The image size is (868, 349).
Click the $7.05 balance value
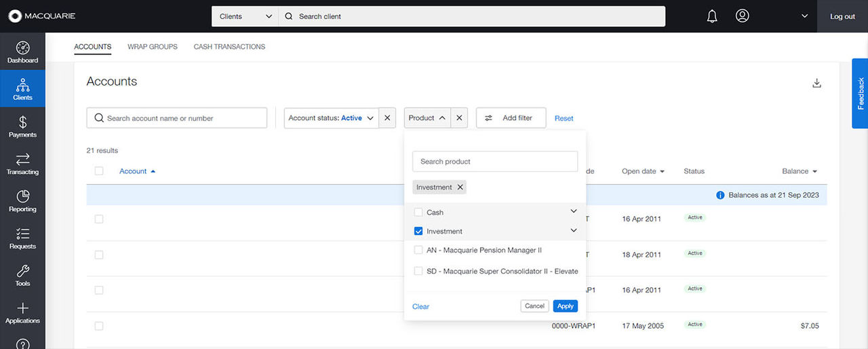(x=810, y=326)
